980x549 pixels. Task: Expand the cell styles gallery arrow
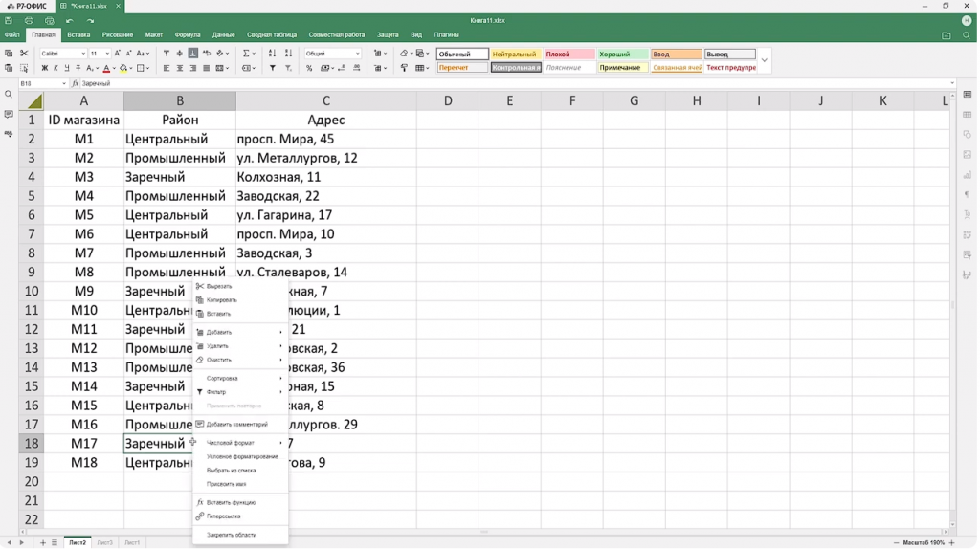(x=765, y=60)
